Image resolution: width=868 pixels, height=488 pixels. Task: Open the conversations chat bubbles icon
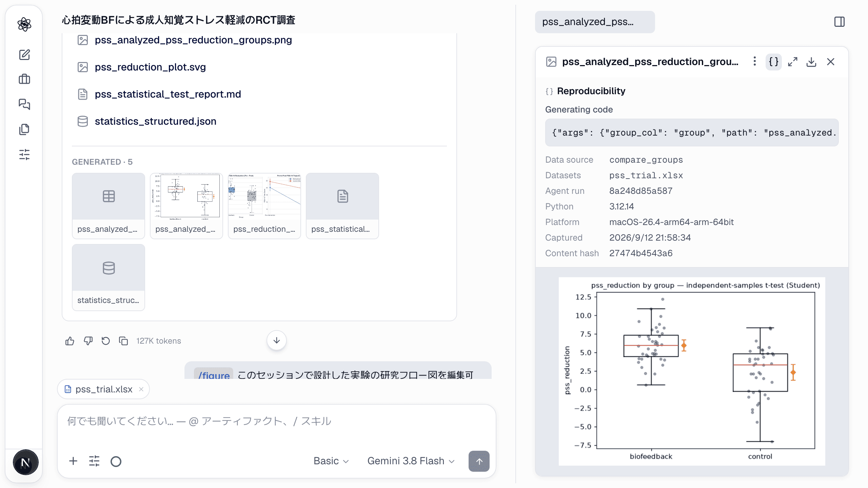point(24,104)
